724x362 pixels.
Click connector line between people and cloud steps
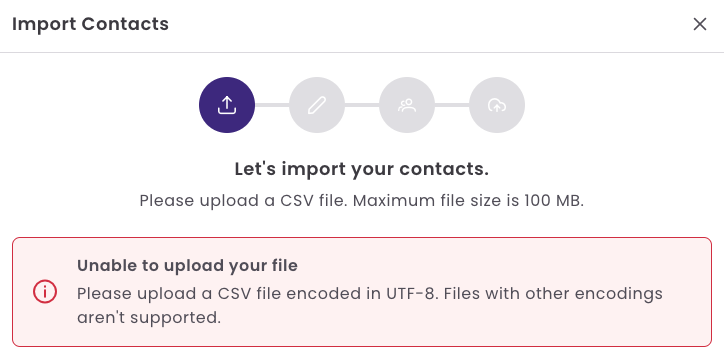(x=452, y=105)
